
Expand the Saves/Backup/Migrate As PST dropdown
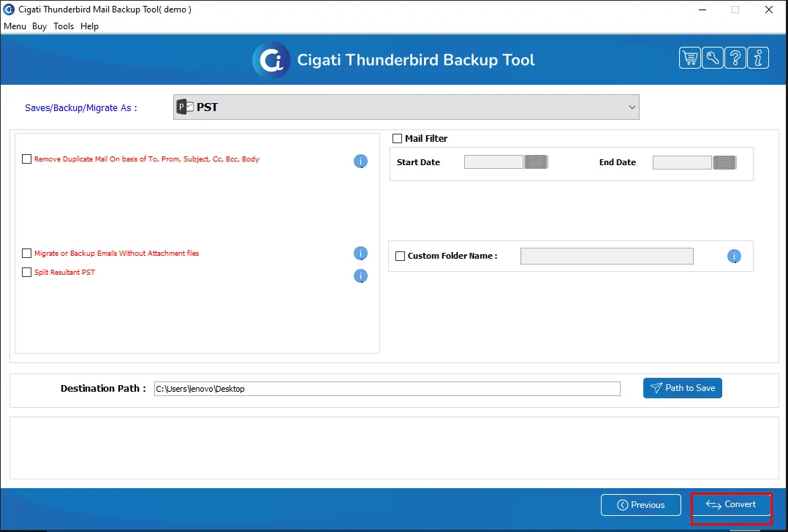[406, 107]
